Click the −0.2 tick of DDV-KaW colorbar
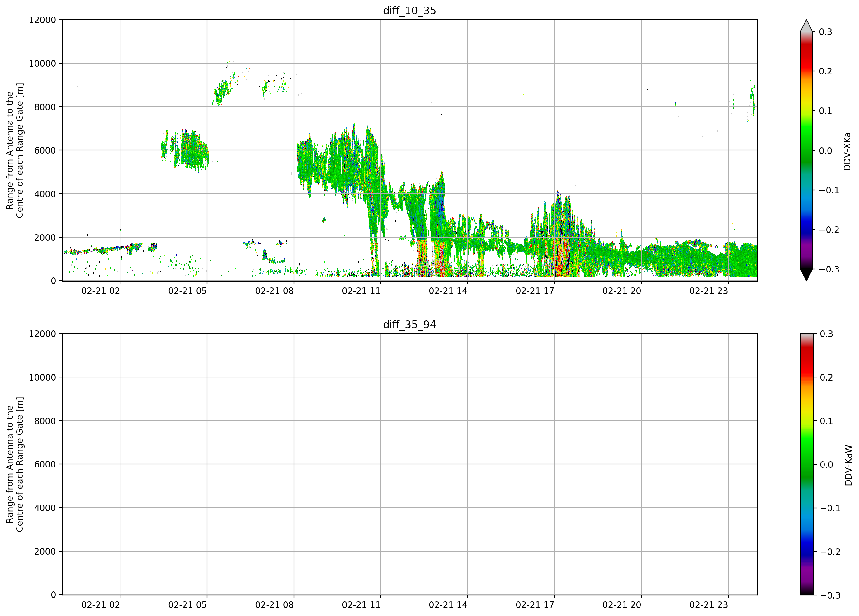Viewport: 859px width, 616px height. (x=830, y=552)
